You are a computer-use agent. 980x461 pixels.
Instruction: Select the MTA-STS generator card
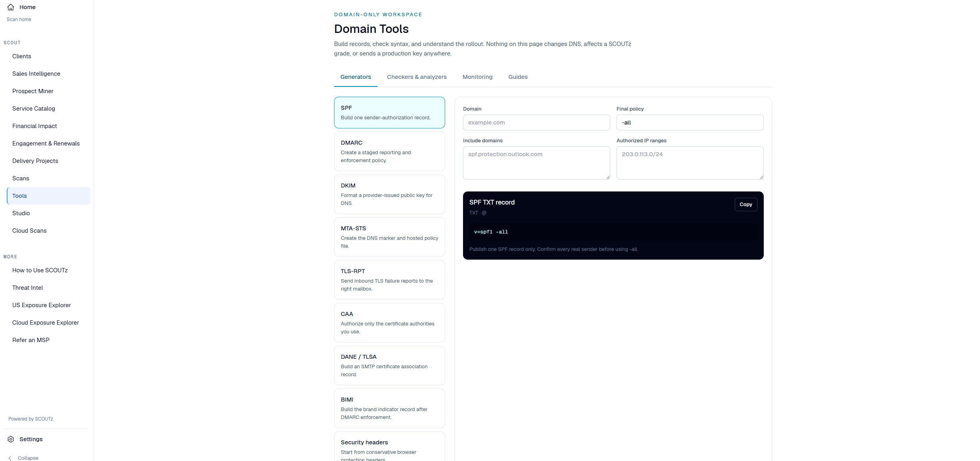(x=389, y=237)
